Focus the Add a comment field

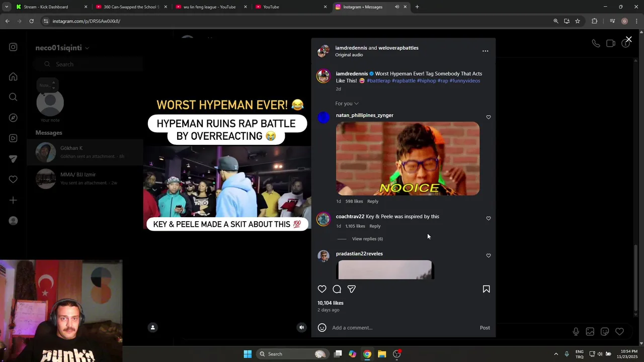pyautogui.click(x=403, y=328)
